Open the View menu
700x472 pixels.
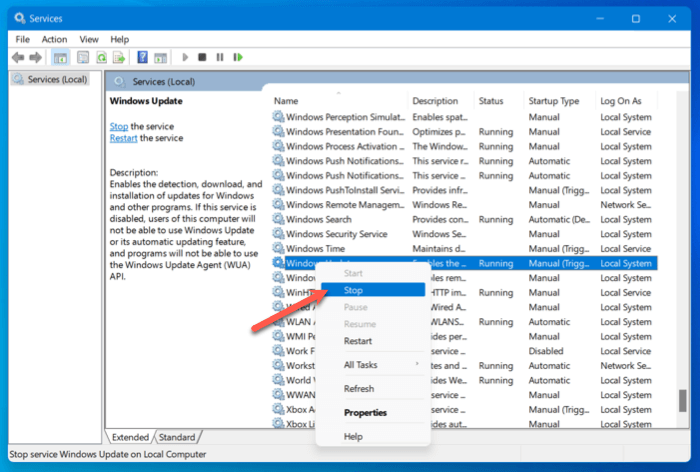coord(91,39)
